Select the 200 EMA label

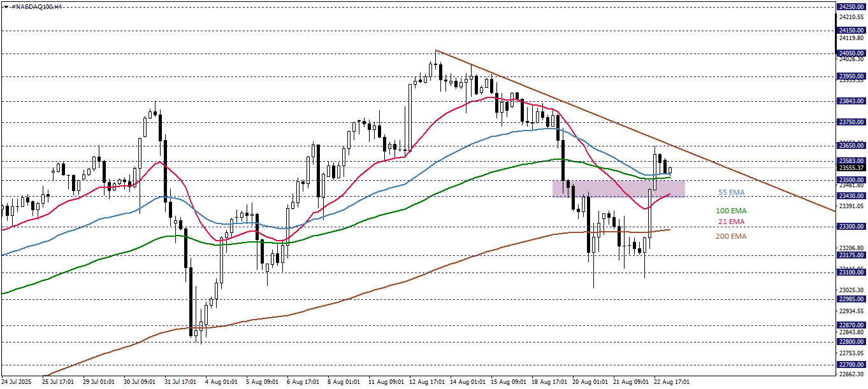click(731, 236)
